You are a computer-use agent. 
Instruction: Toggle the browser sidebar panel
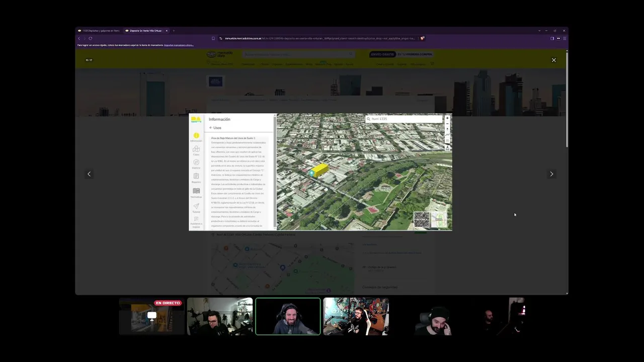[x=552, y=38]
